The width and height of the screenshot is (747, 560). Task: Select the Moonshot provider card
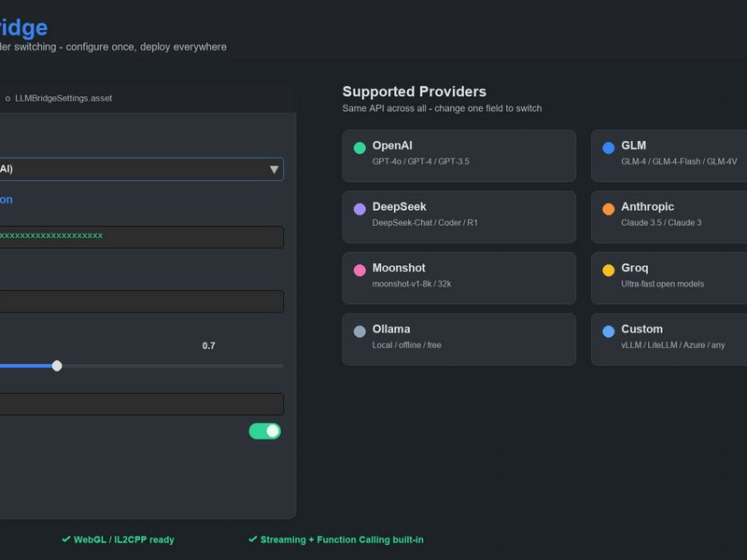pos(459,278)
